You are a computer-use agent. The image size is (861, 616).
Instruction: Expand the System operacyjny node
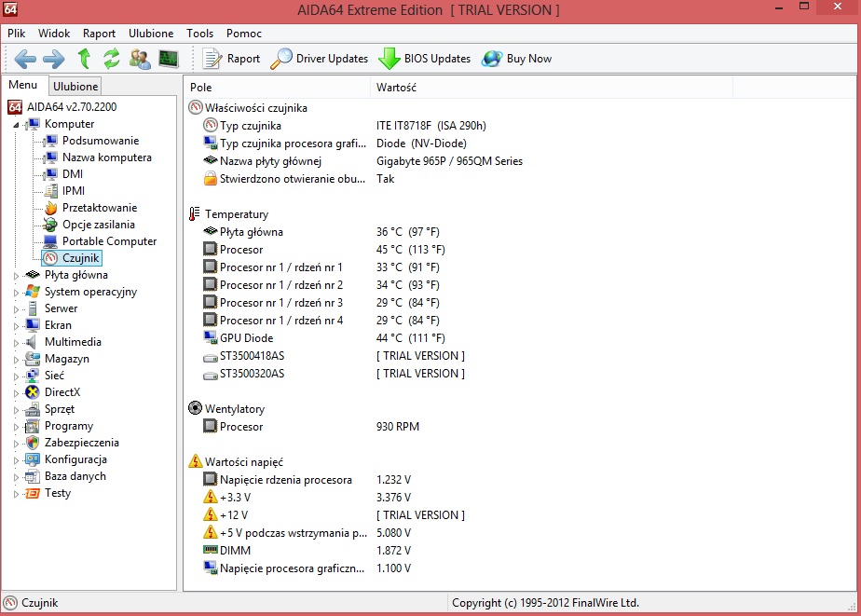click(16, 293)
